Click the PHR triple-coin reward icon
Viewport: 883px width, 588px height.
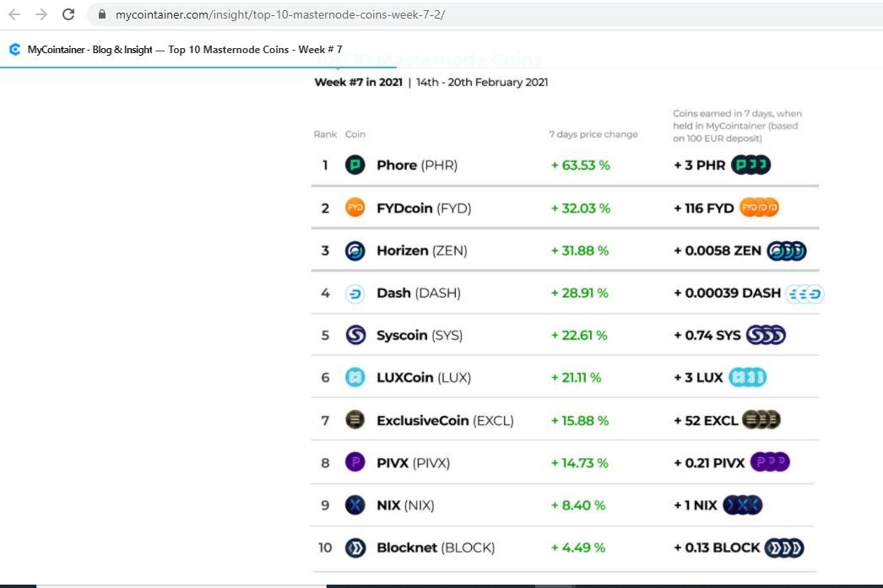point(750,165)
